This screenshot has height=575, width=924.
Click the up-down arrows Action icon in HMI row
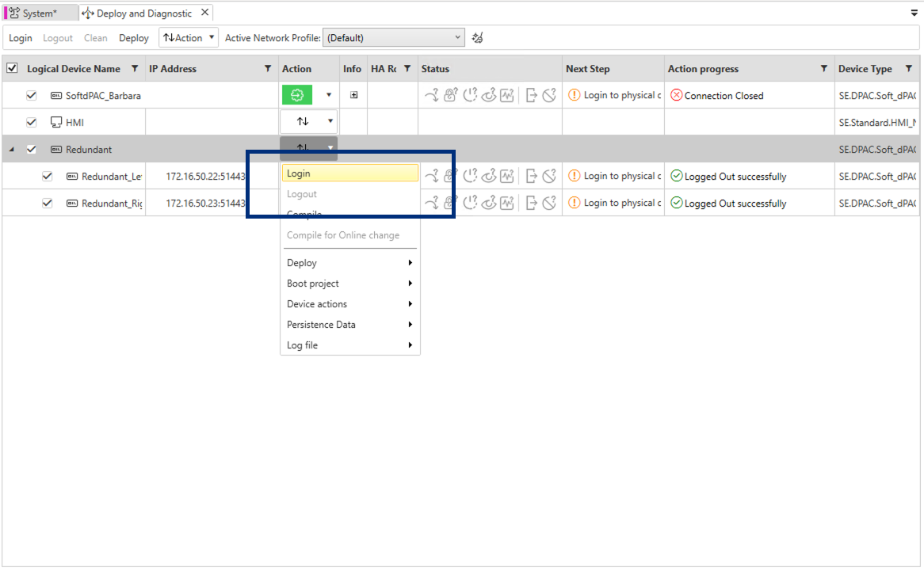302,121
